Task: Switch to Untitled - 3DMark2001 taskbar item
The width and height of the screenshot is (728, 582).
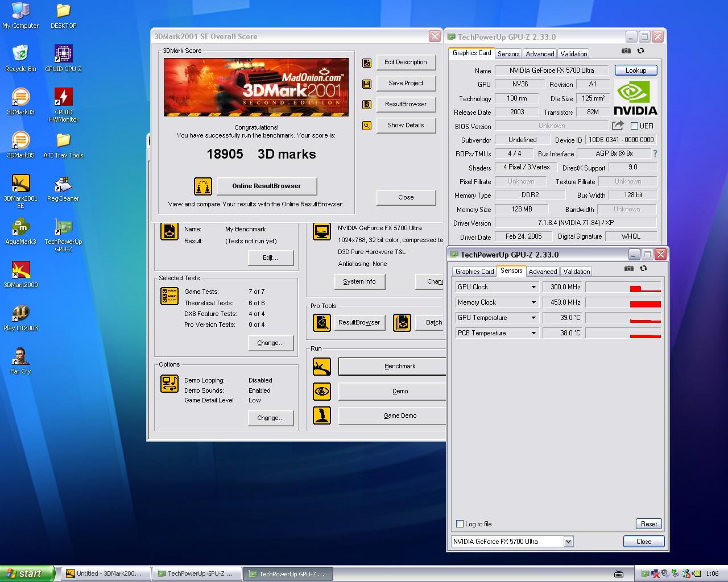Action: (106, 574)
